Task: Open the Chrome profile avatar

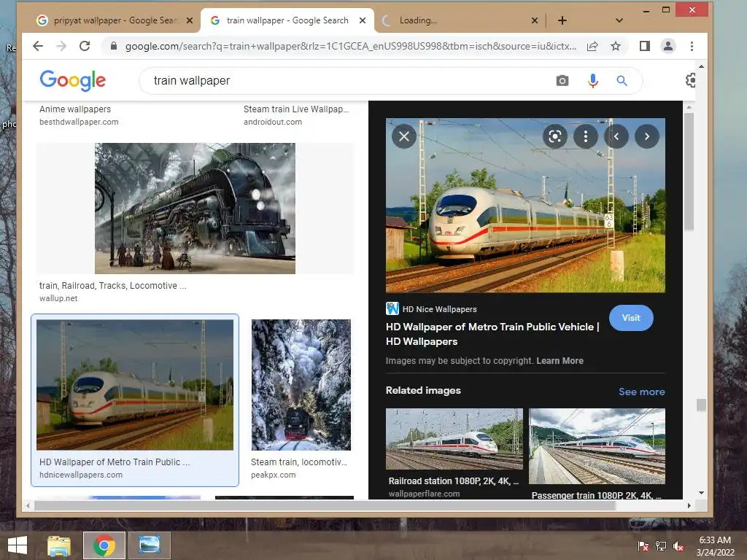Action: (668, 46)
